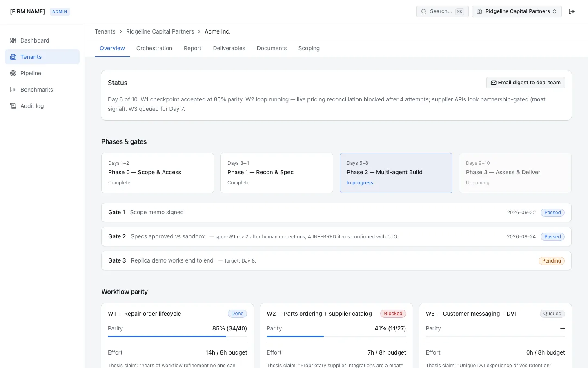
Task: Open the Search field in the header
Action: click(x=443, y=11)
